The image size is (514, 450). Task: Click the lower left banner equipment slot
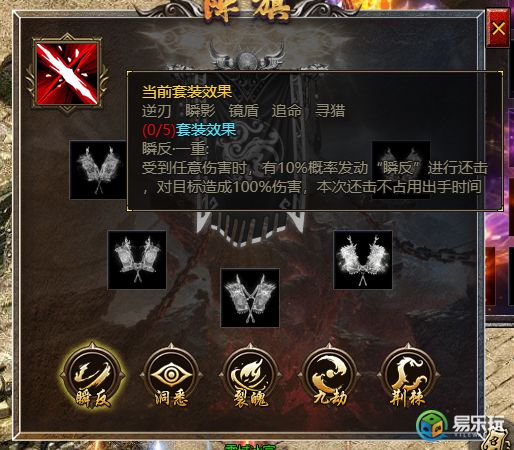[x=137, y=260]
